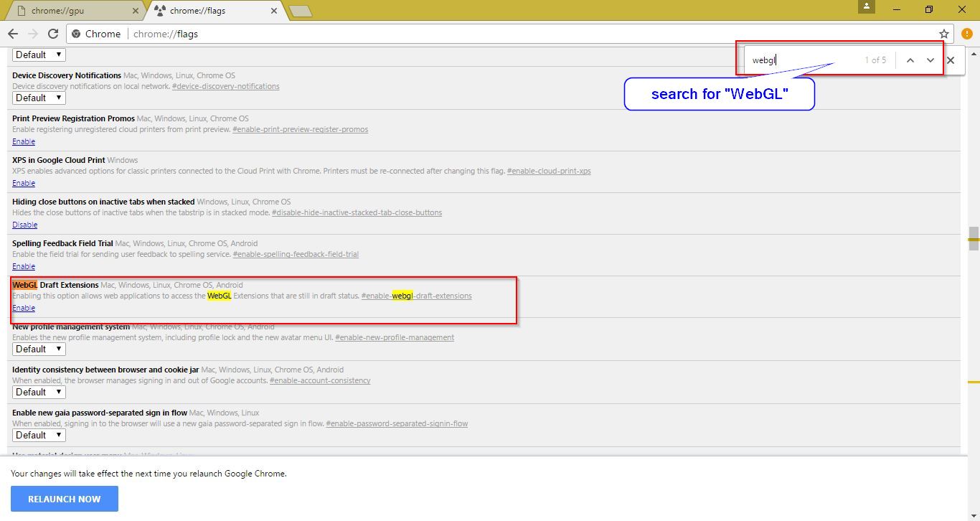Open the orange Chrome menu alert icon
Image resolution: width=980 pixels, height=521 pixels.
(967, 34)
